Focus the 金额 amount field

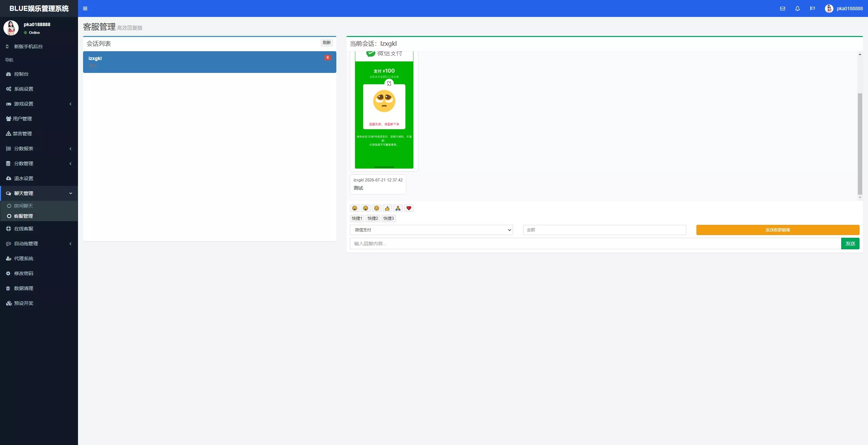[605, 230]
